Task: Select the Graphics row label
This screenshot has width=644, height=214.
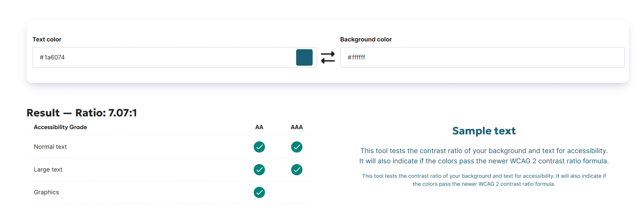Action: click(46, 192)
